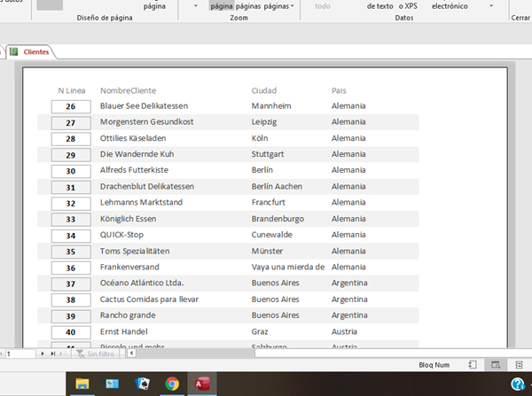Open Control Panel icon in taskbar
532x396 pixels.
113,384
